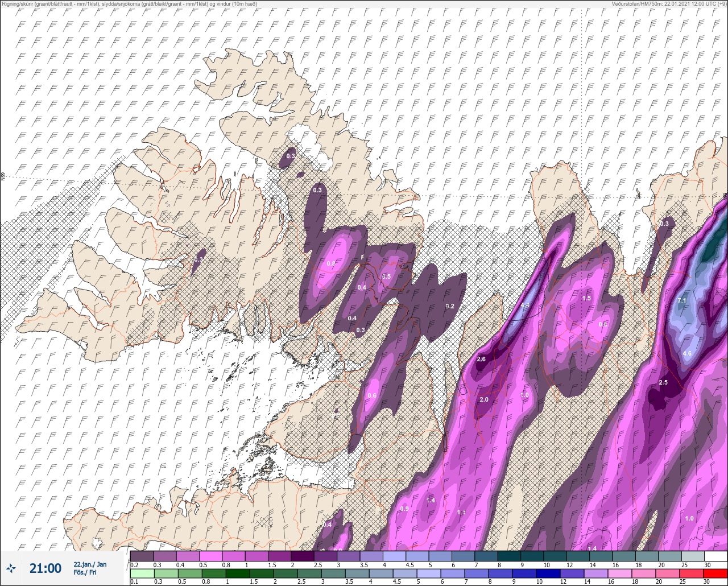Click the 'N99' label on the left map edge
The image size is (728, 586).
point(3,177)
